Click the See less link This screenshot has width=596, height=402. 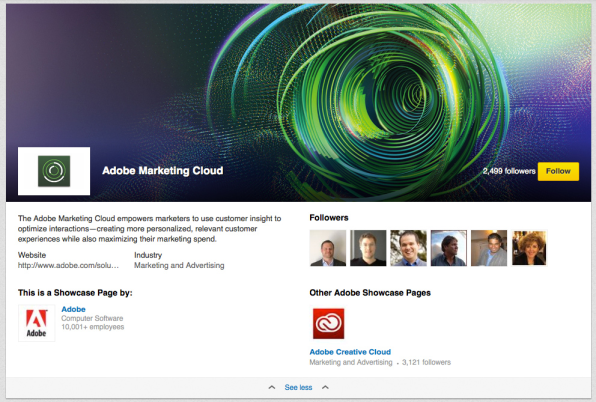pos(298,387)
